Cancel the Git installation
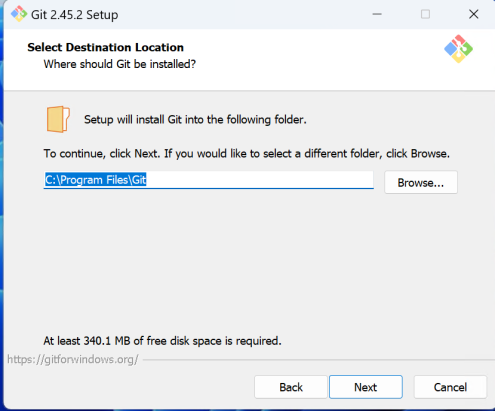Viewport: 495px width, 411px height. point(450,387)
